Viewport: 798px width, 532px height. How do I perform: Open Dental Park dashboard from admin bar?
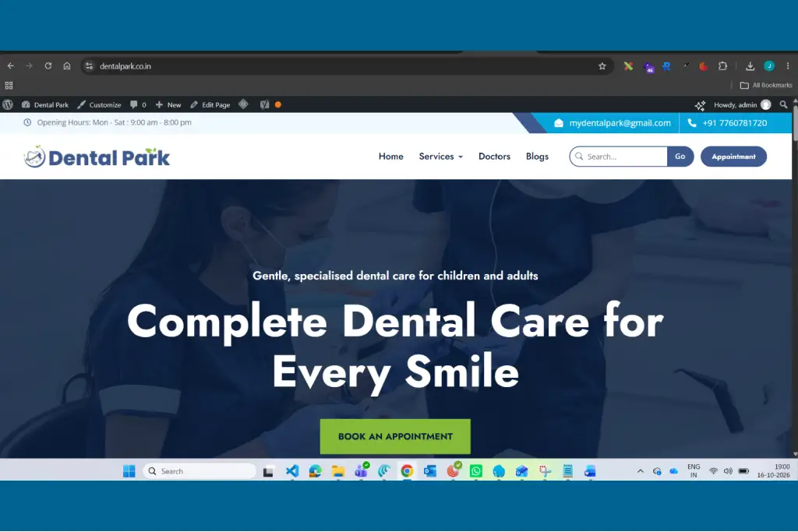(44, 105)
